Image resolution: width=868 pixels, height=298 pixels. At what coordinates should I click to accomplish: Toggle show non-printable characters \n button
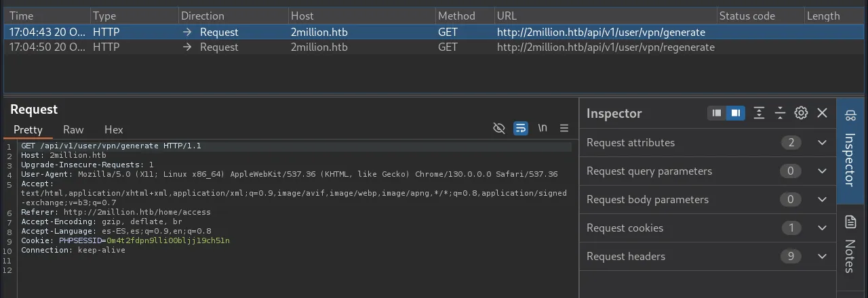point(542,128)
